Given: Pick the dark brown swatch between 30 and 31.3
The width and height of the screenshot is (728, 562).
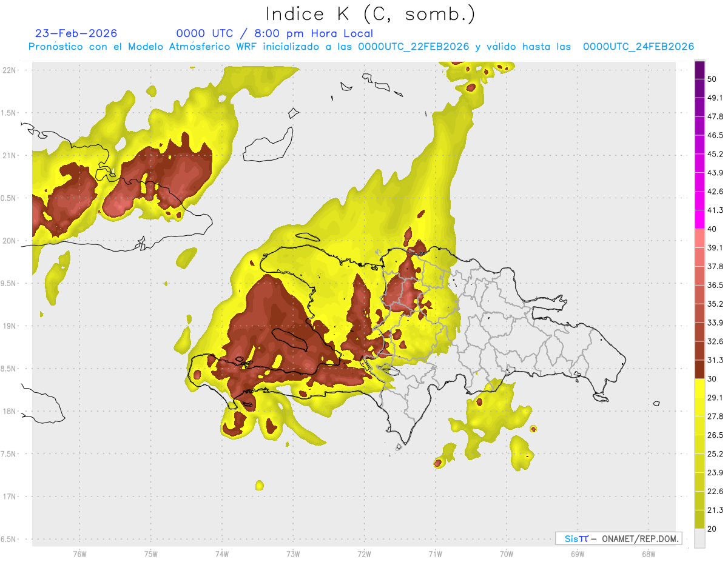Looking at the screenshot, I should pos(700,369).
